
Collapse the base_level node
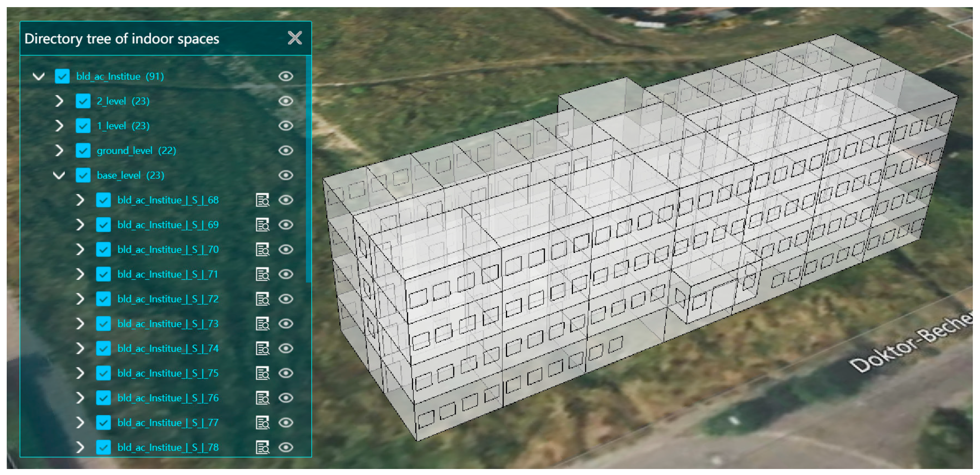point(59,175)
